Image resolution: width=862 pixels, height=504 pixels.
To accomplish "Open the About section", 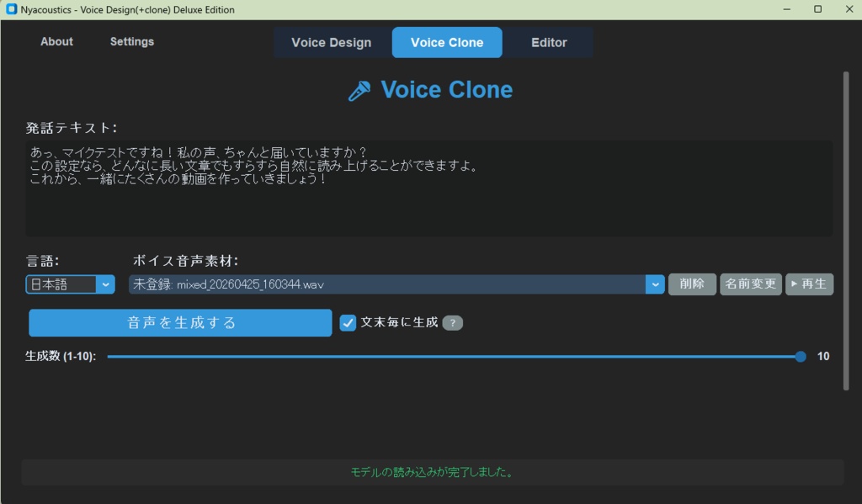I will [56, 41].
